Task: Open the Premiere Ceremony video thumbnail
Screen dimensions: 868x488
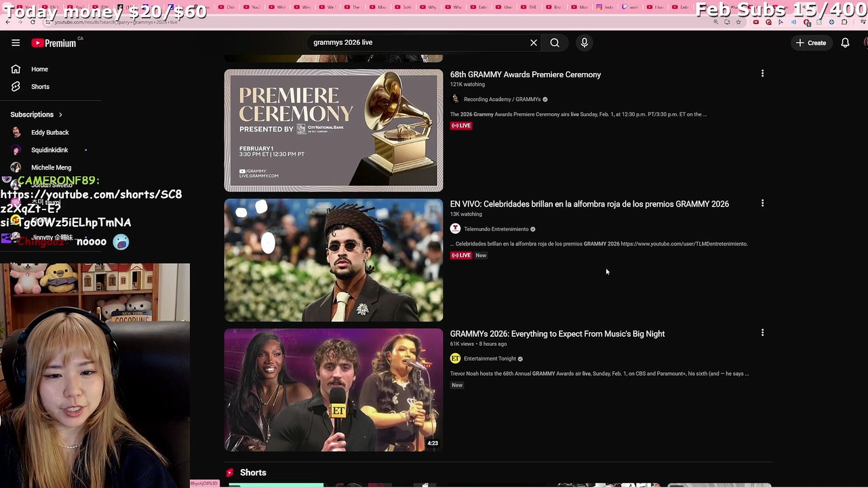Action: point(334,130)
